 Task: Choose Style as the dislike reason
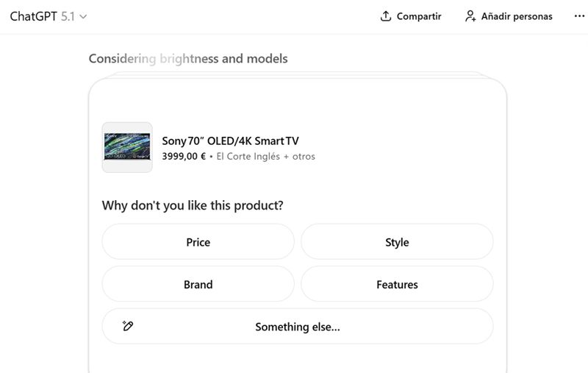(x=397, y=242)
